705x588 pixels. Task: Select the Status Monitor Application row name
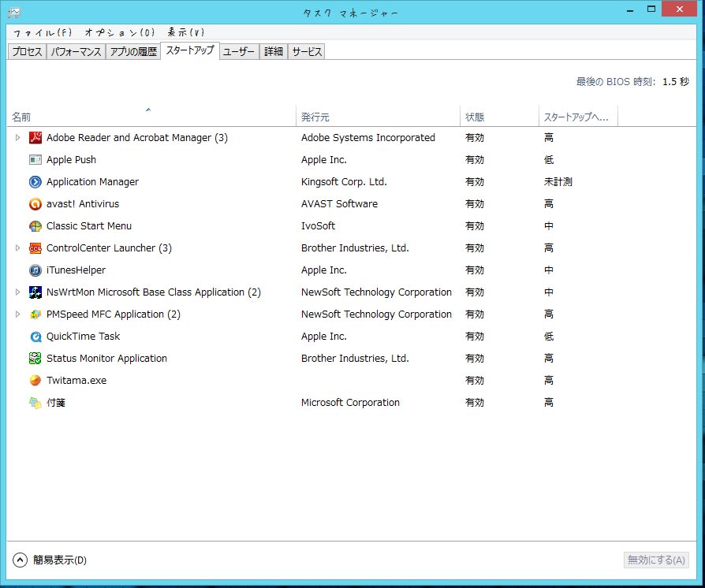point(106,358)
